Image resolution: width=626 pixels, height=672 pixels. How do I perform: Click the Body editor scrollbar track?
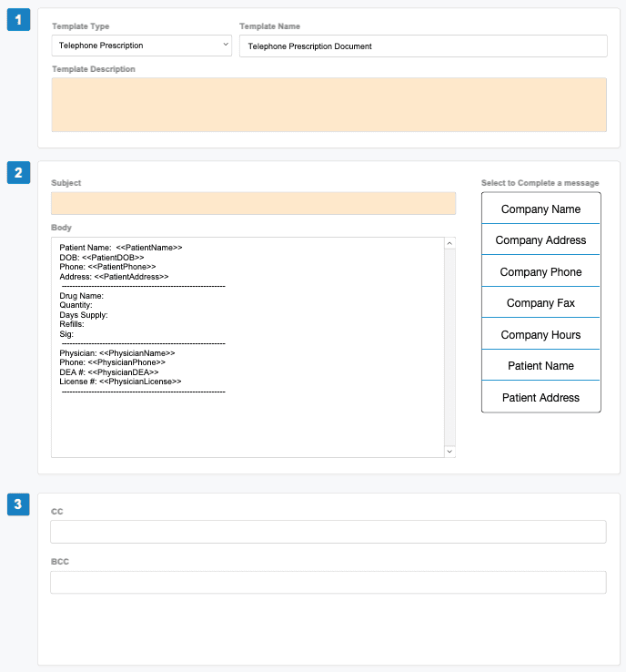[449, 346]
